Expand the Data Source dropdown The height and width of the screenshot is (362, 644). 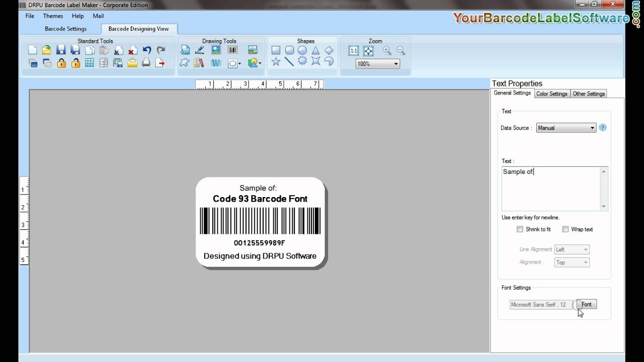click(x=566, y=128)
